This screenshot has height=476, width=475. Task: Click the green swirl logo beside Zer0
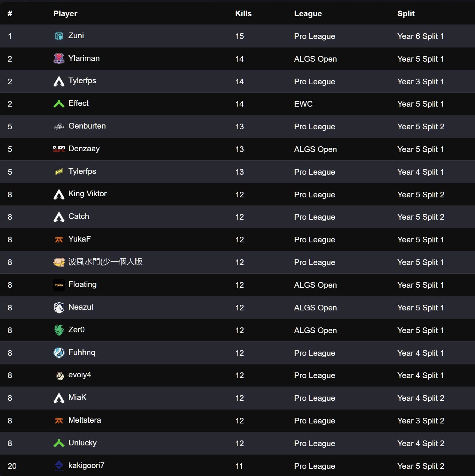pyautogui.click(x=59, y=330)
